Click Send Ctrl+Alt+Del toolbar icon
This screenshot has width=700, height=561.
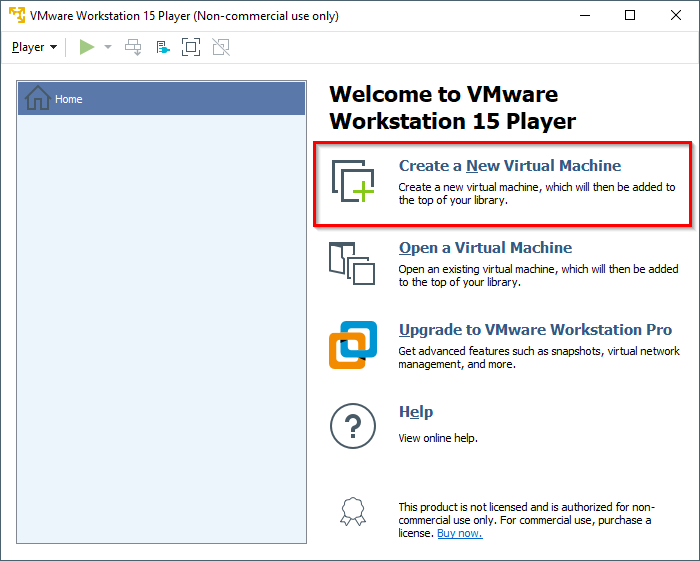tap(133, 47)
